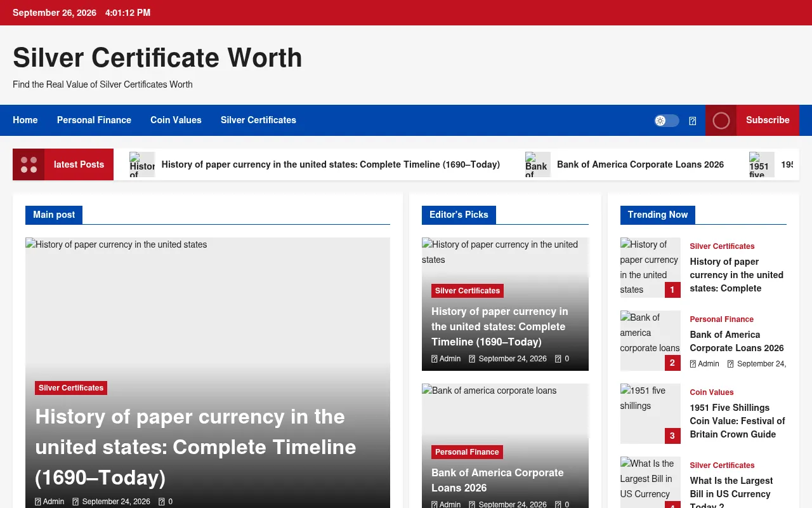
Task: Click Coin Values category in Trending Now
Action: pyautogui.click(x=712, y=392)
